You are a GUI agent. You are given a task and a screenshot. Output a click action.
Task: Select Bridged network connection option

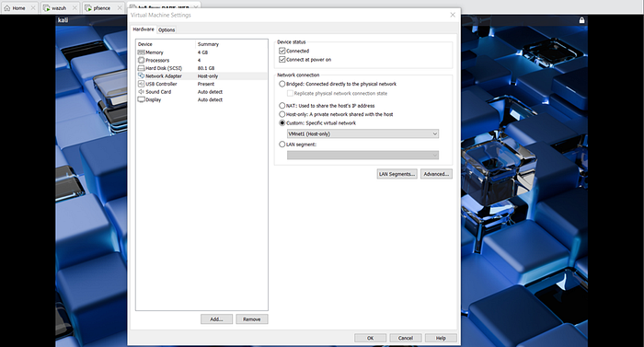coord(282,84)
